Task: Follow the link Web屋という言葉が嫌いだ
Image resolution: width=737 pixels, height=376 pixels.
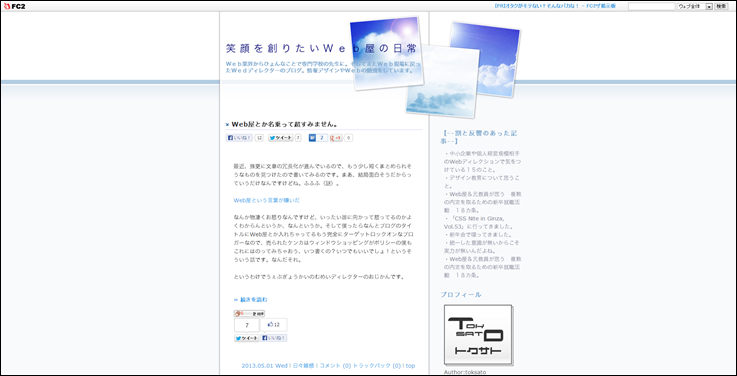Action: coord(267,200)
